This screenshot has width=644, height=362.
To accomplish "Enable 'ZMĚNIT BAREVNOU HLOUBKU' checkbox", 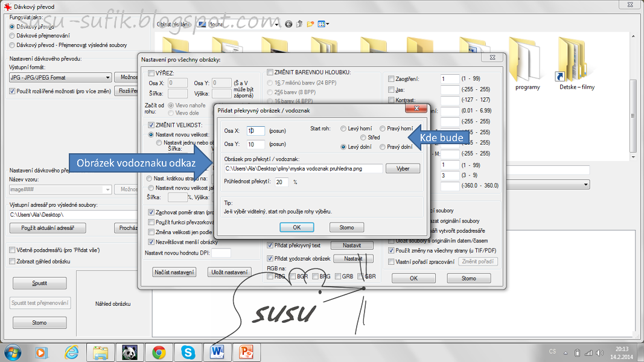I will click(x=270, y=72).
